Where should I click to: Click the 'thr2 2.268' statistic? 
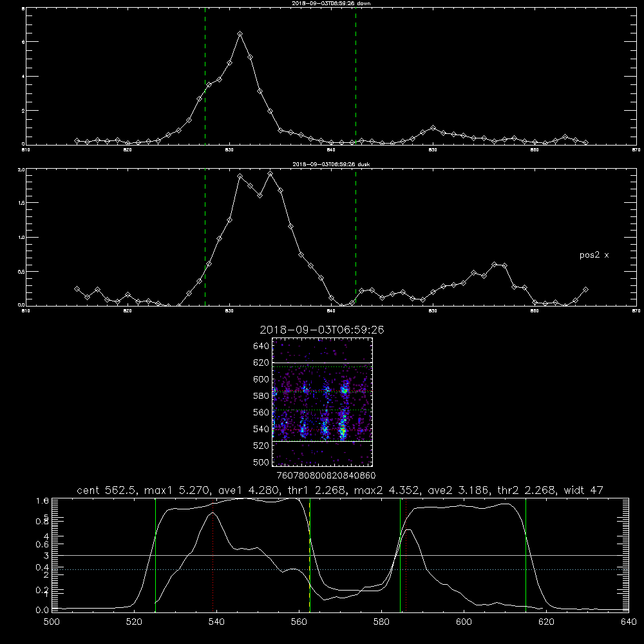pyautogui.click(x=527, y=490)
